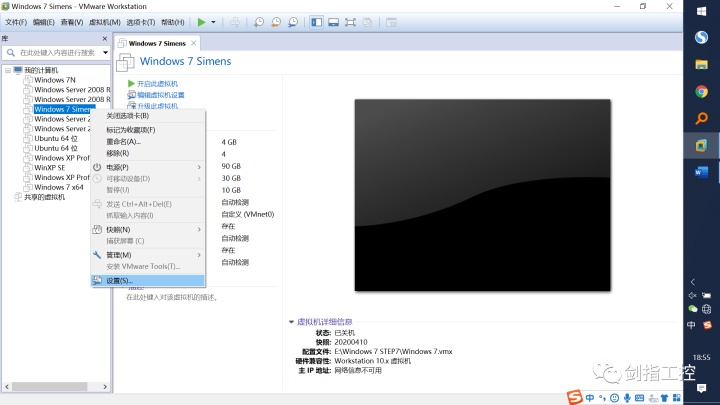The height and width of the screenshot is (405, 720).
Task: Select first Windows Server 2008 R entry
Action: [72, 90]
